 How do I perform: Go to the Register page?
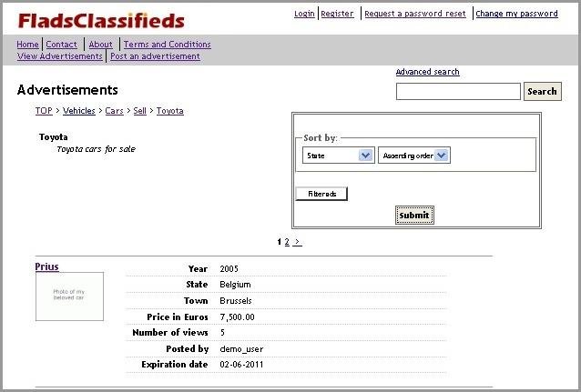point(337,14)
